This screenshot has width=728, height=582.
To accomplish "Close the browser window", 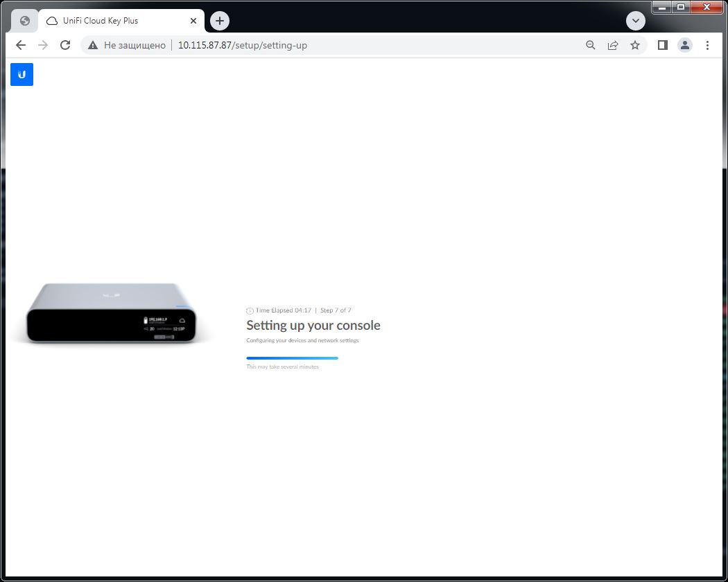I will pyautogui.click(x=707, y=8).
